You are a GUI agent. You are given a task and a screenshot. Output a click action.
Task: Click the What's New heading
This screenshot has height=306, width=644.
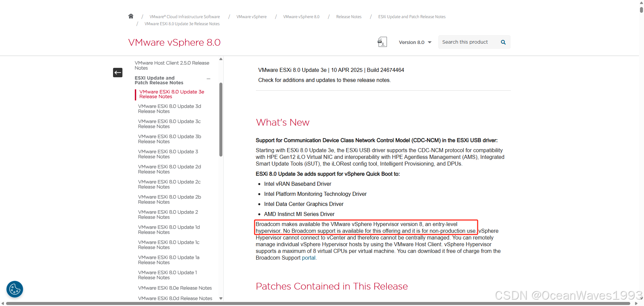283,123
